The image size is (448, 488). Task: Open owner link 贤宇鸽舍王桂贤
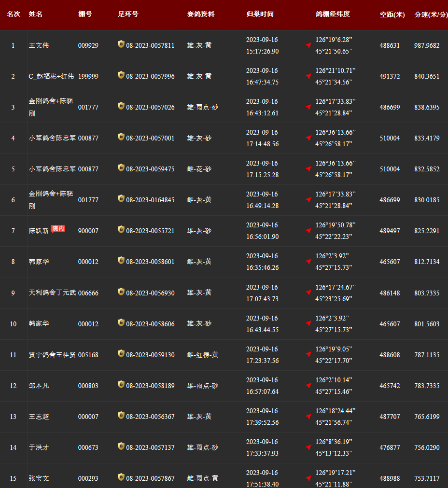[x=52, y=355]
